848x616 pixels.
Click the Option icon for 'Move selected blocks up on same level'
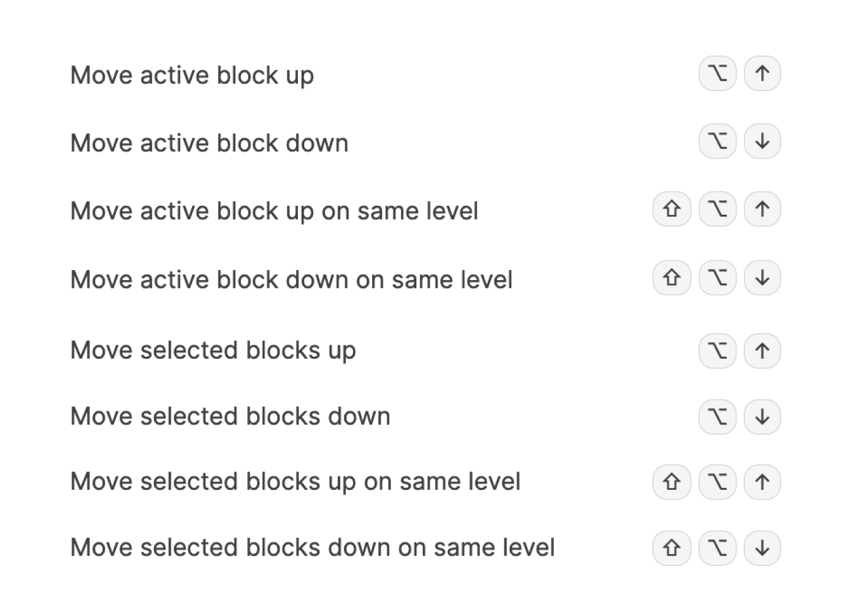717,482
